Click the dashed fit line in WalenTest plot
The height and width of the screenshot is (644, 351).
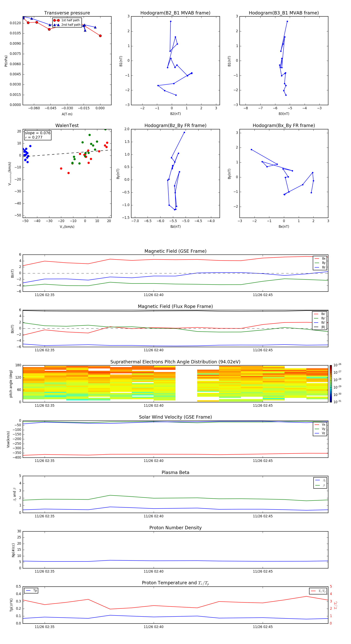(67, 153)
